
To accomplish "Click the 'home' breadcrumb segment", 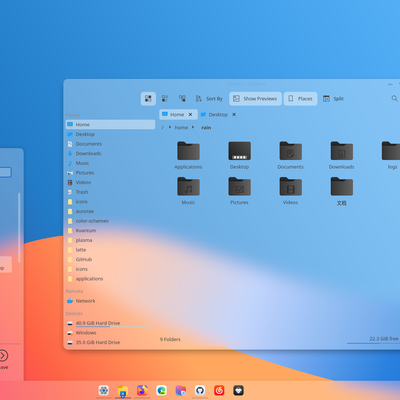I will tap(181, 127).
